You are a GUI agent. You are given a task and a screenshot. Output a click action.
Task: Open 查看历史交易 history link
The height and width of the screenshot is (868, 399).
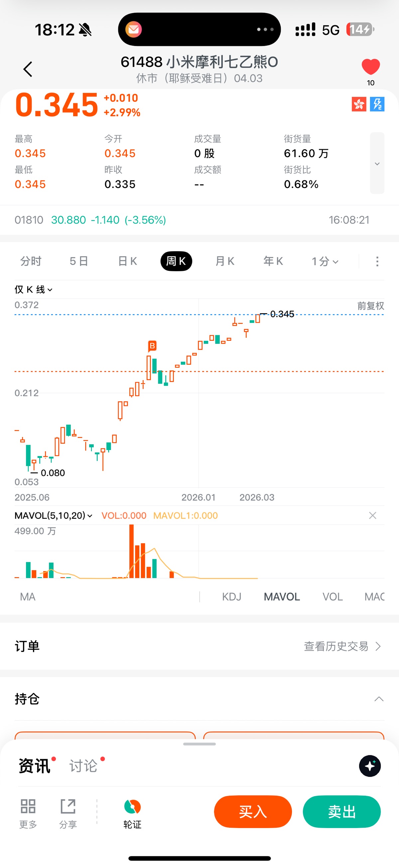click(342, 646)
